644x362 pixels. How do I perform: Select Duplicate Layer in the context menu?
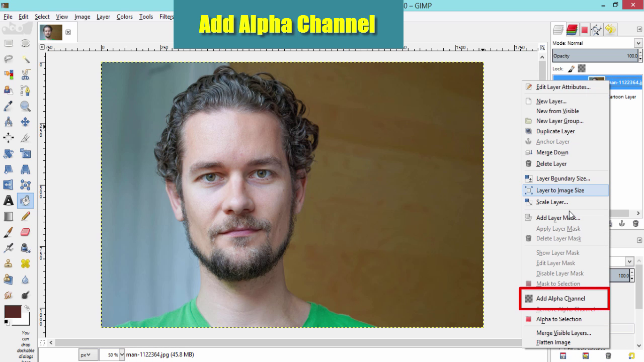pos(555,131)
